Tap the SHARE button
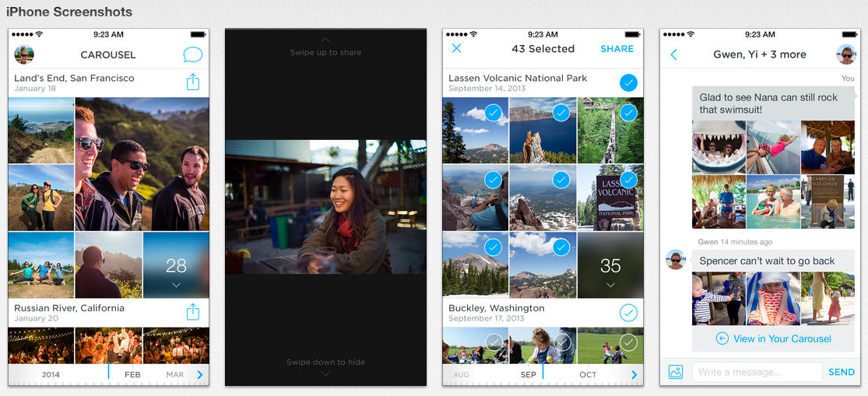 click(x=617, y=49)
